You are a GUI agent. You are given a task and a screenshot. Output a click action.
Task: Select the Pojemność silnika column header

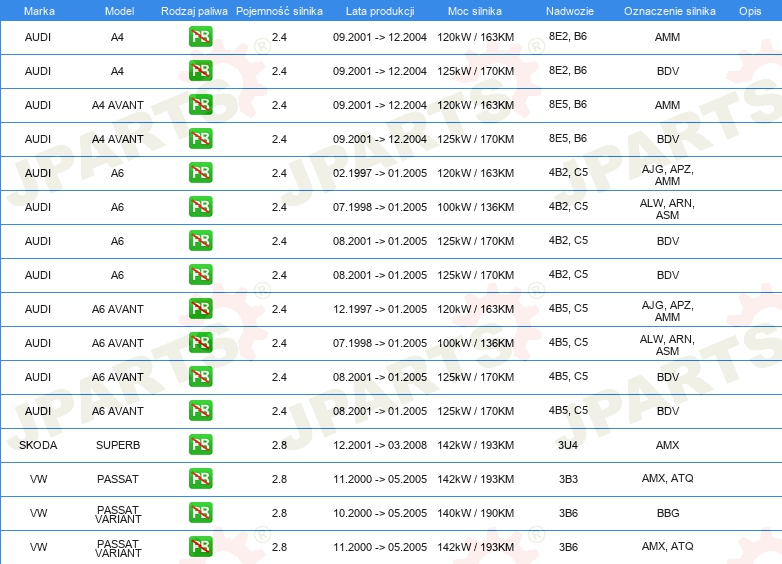point(279,11)
